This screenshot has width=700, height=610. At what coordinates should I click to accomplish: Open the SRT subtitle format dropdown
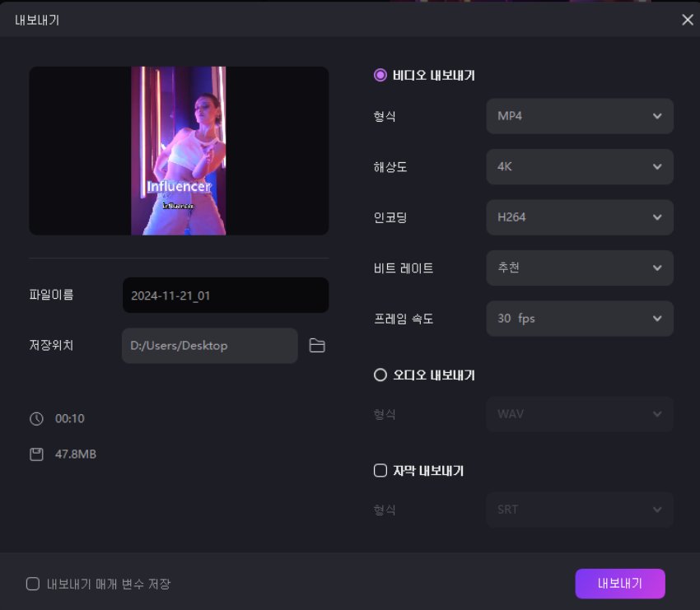(579, 510)
